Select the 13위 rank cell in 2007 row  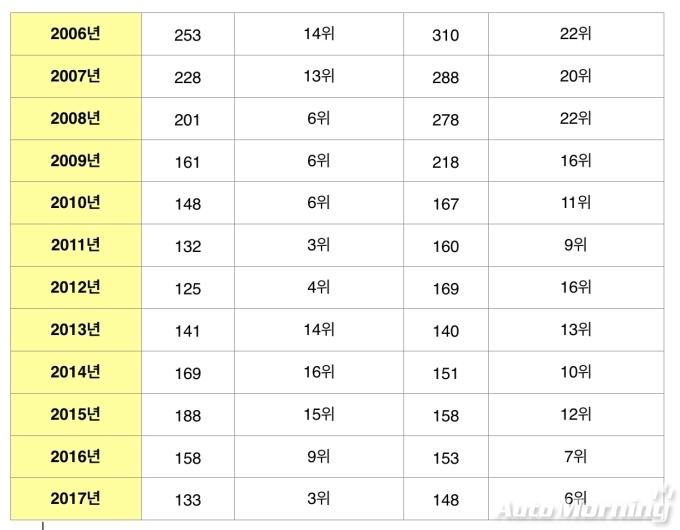(319, 76)
